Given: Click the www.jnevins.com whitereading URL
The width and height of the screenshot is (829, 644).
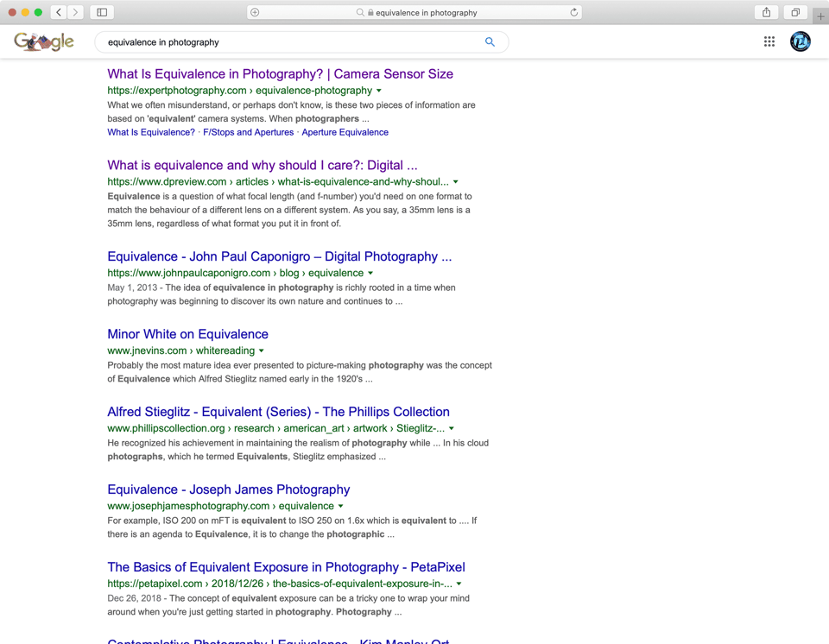Looking at the screenshot, I should (x=180, y=351).
